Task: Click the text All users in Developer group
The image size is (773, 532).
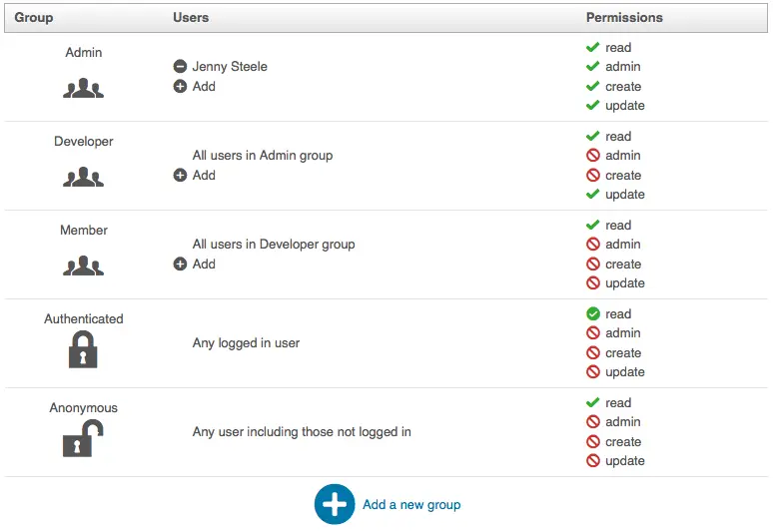Action: pos(274,245)
